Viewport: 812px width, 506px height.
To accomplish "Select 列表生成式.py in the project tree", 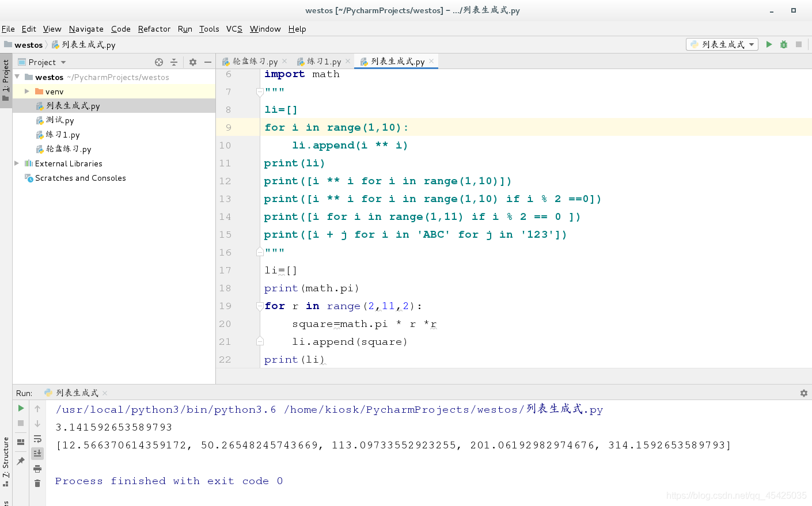I will (73, 106).
